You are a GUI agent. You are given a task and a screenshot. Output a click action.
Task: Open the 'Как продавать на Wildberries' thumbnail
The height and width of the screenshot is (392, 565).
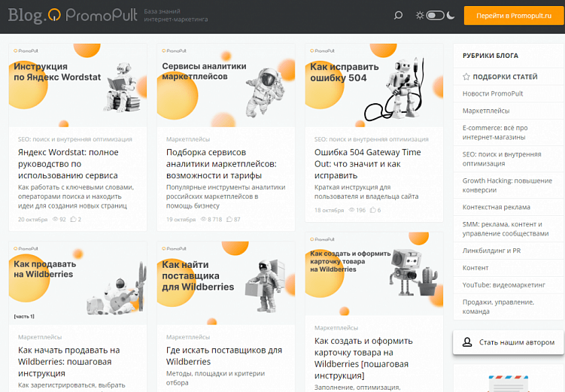77,283
